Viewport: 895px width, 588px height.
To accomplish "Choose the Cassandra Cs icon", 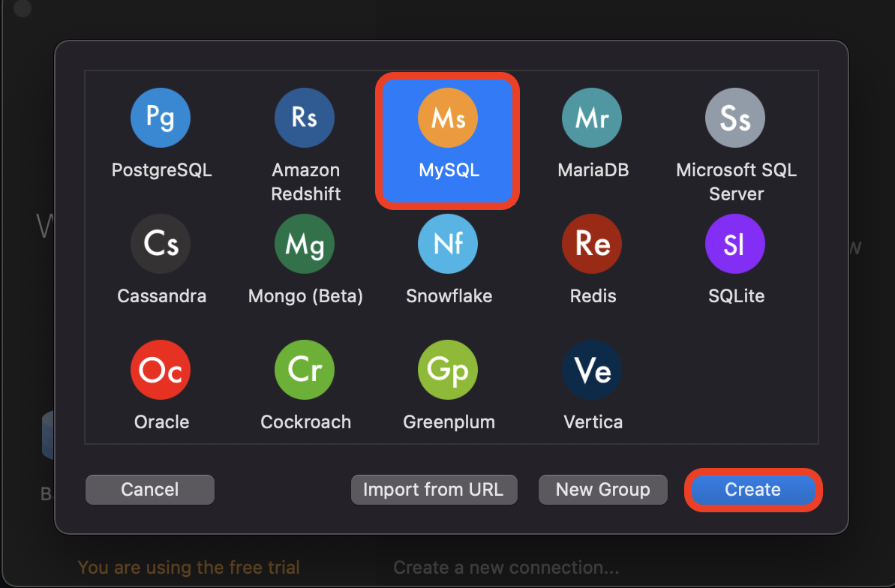I will point(161,244).
